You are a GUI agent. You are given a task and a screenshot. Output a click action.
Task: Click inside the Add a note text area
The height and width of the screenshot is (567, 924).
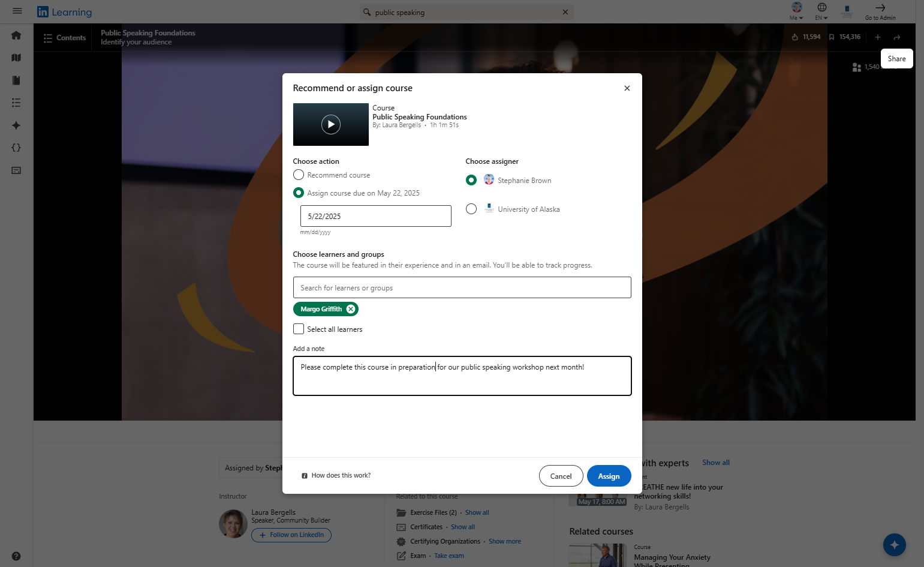tap(462, 376)
